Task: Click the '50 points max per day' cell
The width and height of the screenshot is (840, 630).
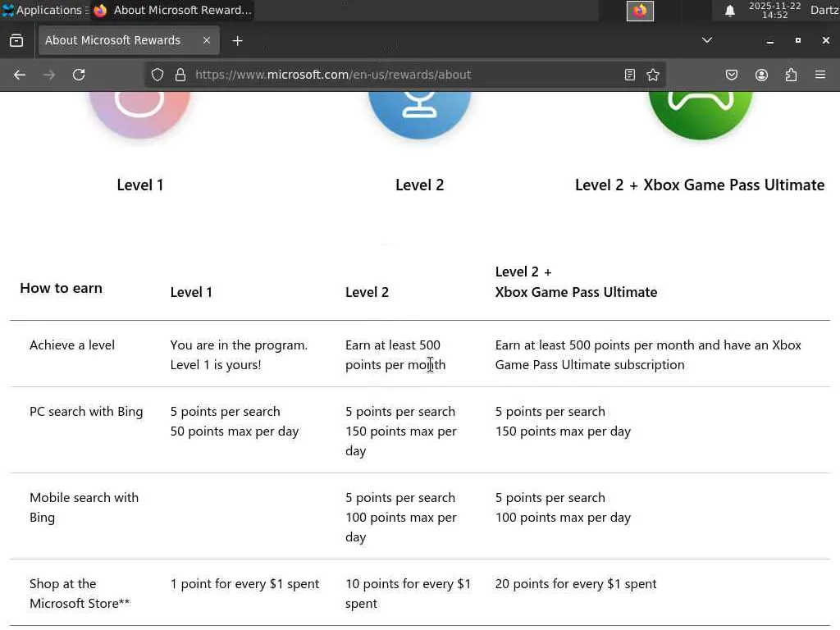Action: [234, 431]
